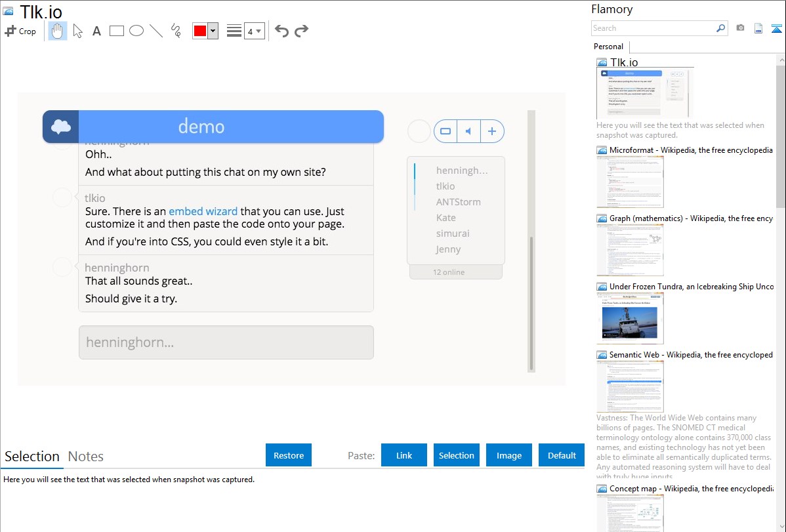Click the henninghorn... message input field
This screenshot has width=786, height=532.
pos(226,342)
